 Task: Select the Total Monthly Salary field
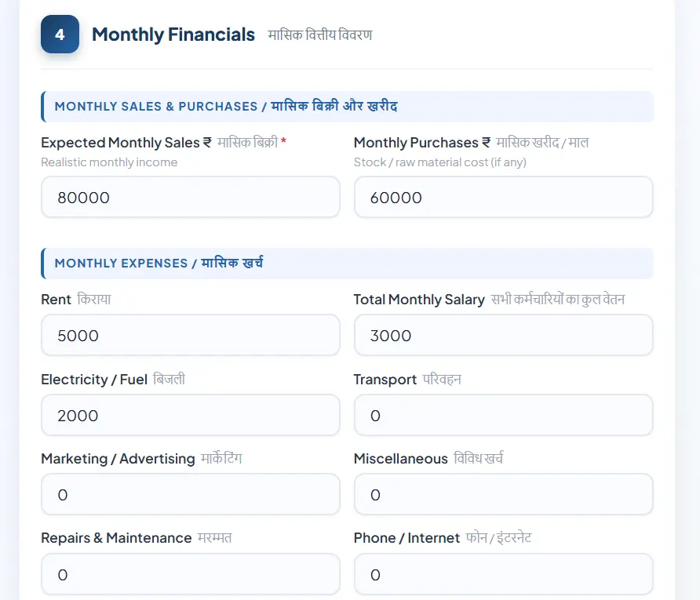coord(504,335)
